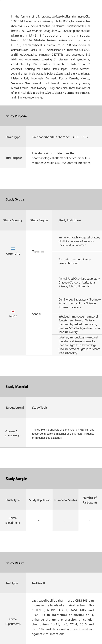Click the Tucumán Immunobiology Research Group entry
Image resolution: width=102 pixels, height=644 pixels.
75,261
